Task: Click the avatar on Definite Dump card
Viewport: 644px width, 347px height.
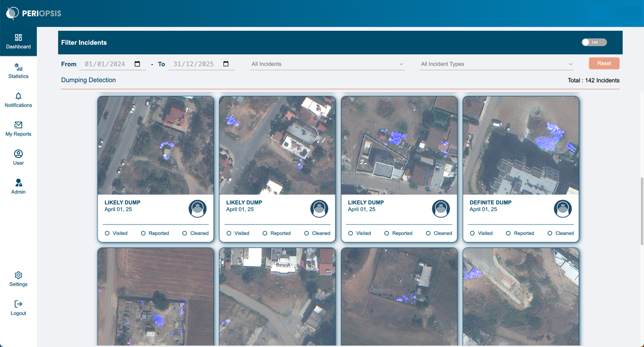Action: (562, 209)
